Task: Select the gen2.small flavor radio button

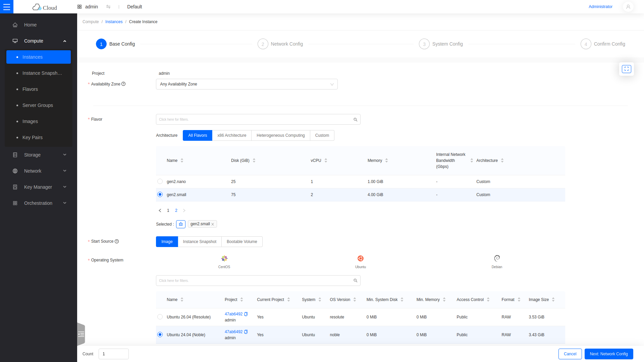Action: click(160, 194)
